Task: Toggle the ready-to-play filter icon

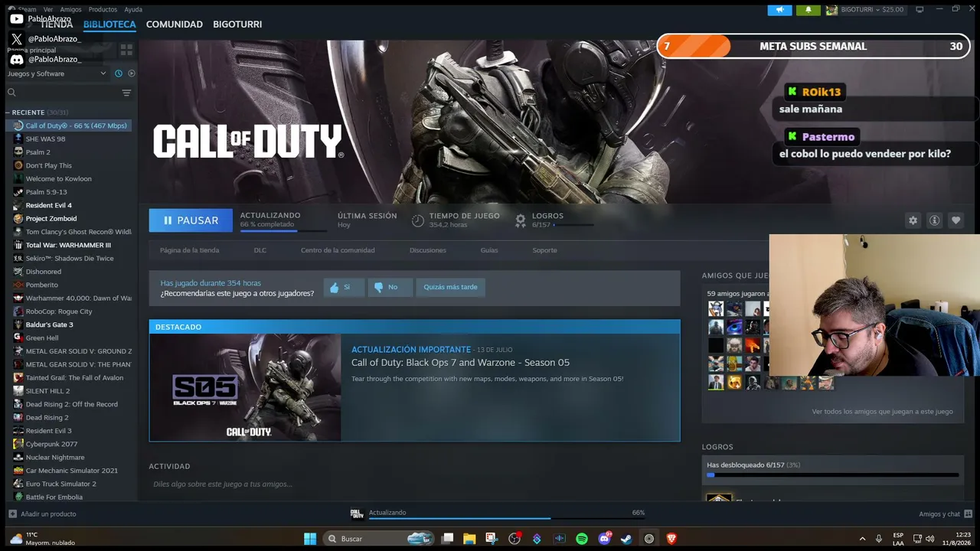Action: (132, 73)
